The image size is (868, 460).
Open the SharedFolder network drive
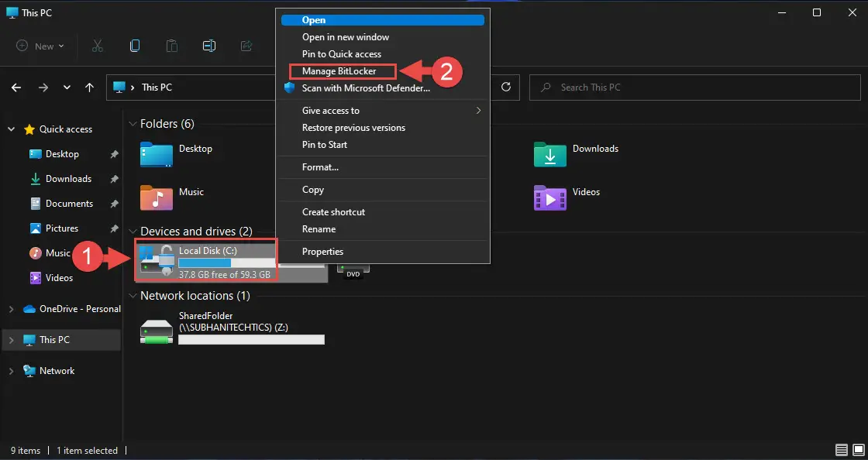(x=157, y=331)
